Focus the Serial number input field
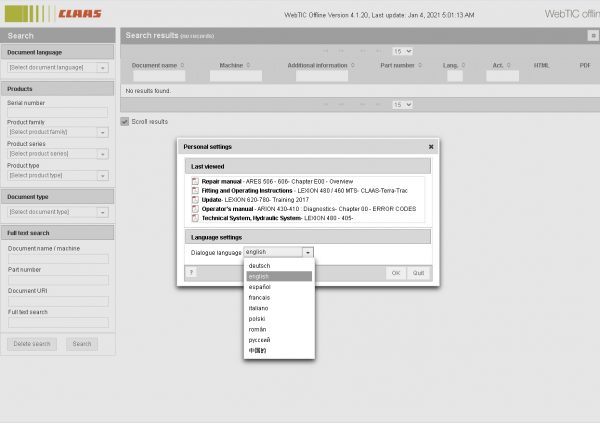 [57, 112]
